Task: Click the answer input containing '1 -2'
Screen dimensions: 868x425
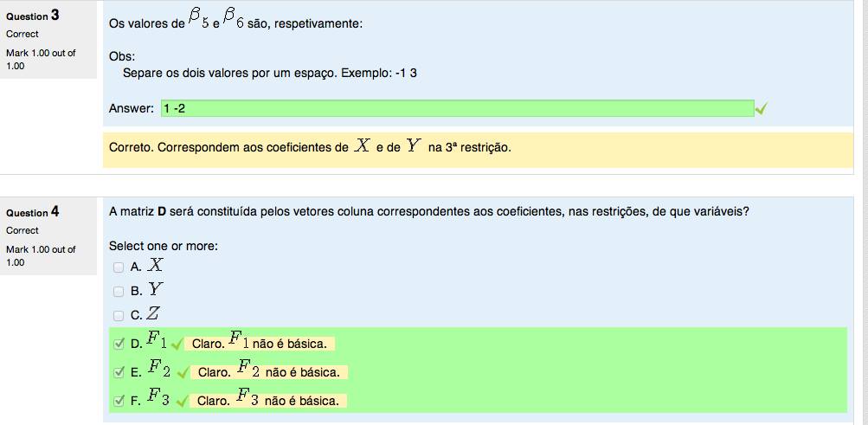Action: (x=455, y=108)
